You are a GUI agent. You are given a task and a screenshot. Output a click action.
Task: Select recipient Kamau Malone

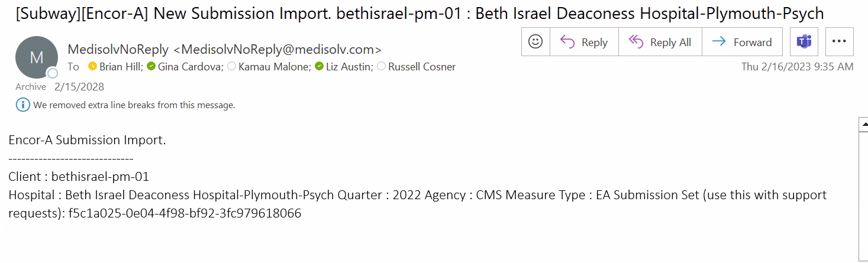[x=274, y=67]
